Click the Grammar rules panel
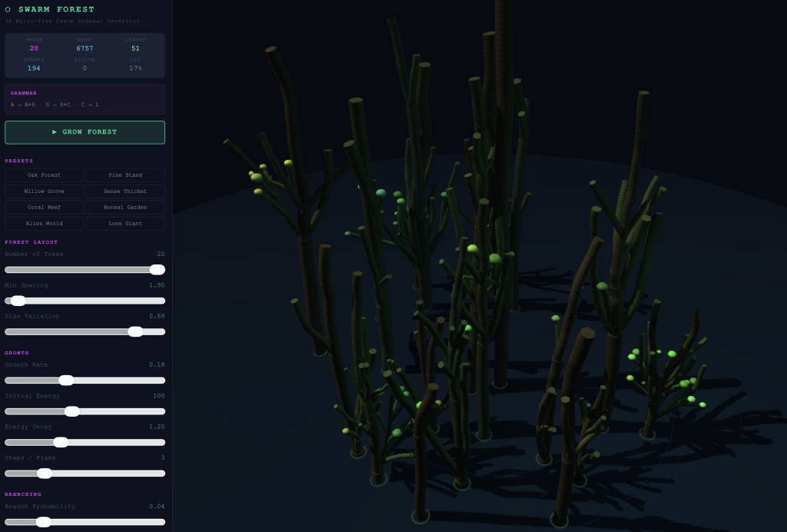787x532 pixels. [85, 99]
